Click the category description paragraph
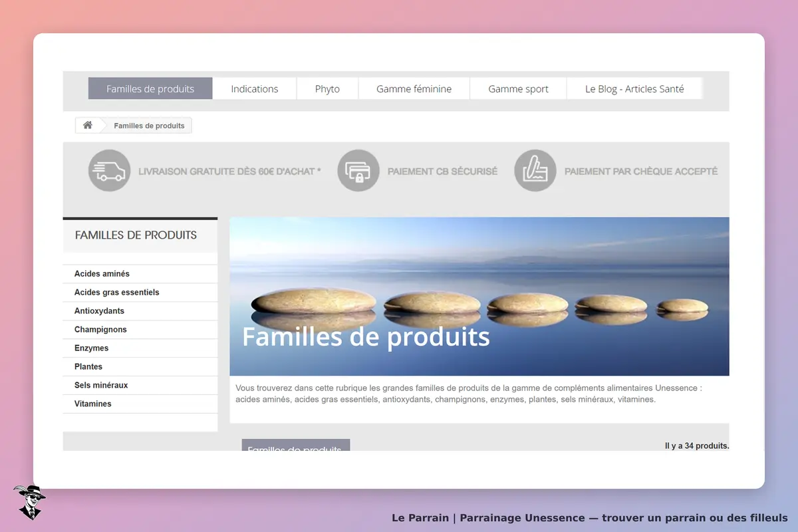Image resolution: width=798 pixels, height=532 pixels. pyautogui.click(x=469, y=394)
